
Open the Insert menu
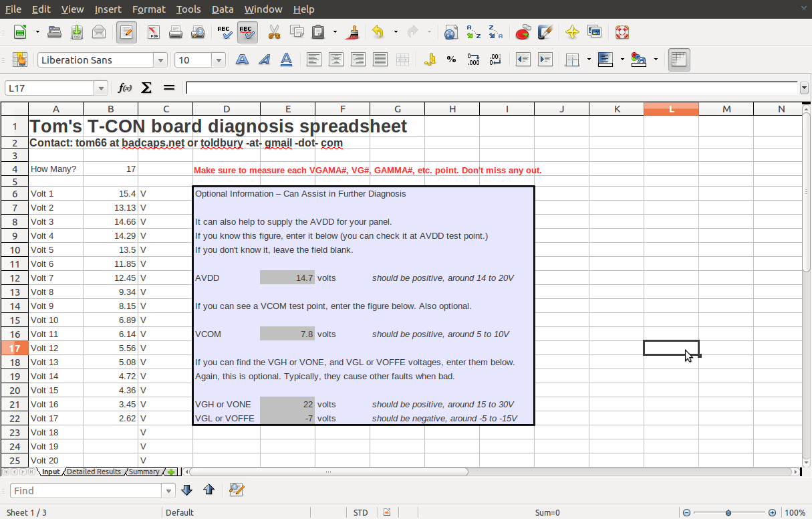(108, 9)
